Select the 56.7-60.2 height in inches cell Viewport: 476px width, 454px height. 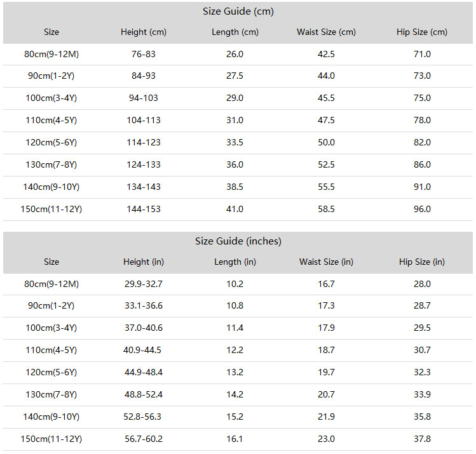pyautogui.click(x=143, y=439)
